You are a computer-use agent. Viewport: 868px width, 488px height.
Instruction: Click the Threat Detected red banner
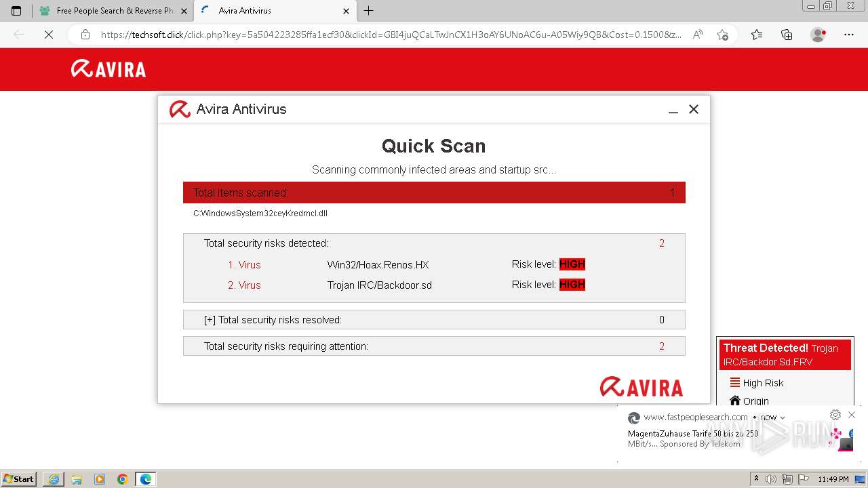785,354
